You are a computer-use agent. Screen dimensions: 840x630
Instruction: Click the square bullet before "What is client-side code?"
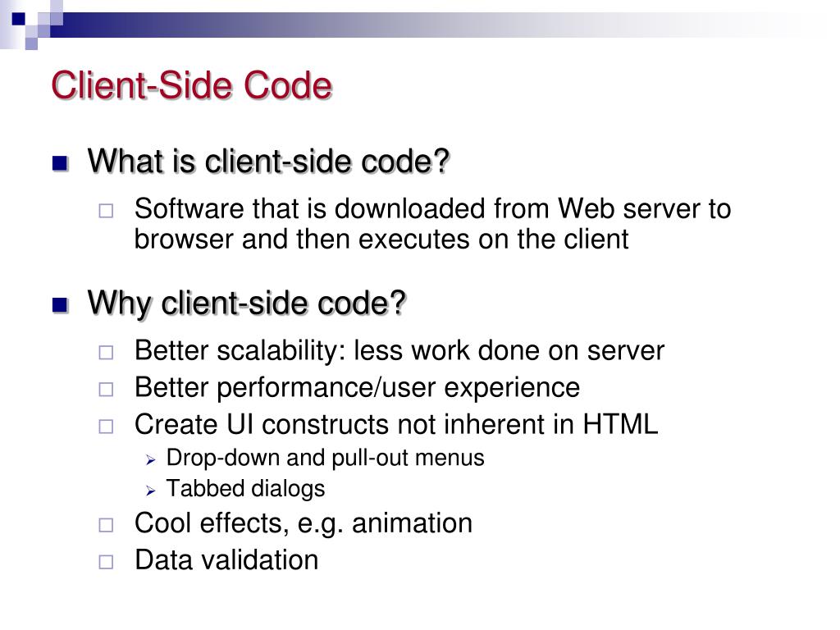tap(61, 163)
